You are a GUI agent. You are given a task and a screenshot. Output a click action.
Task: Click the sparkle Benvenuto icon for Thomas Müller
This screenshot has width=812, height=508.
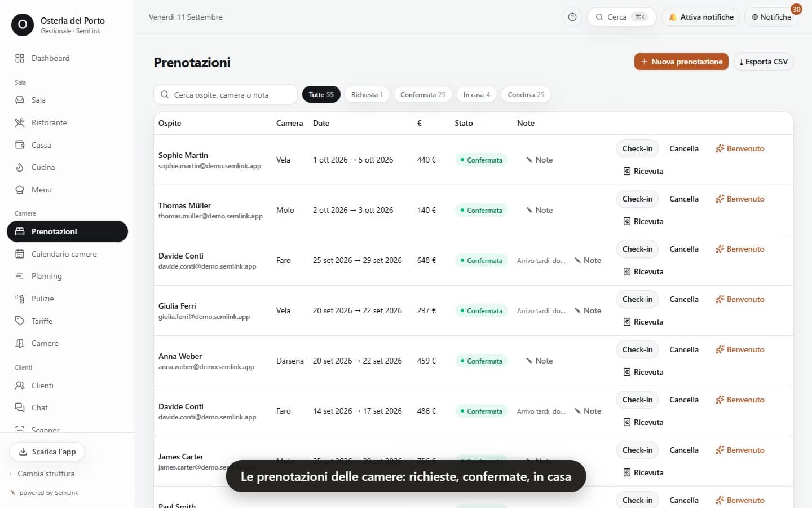720,199
